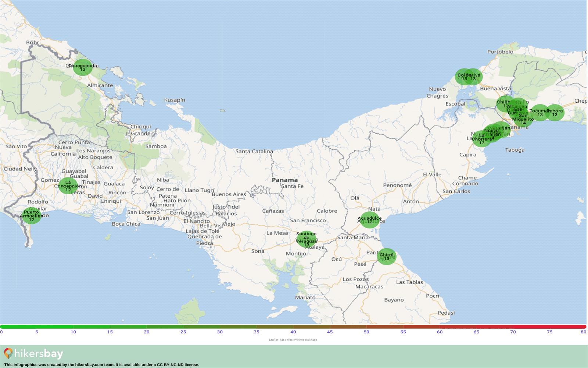
Task: Click the hikersbay brand name text
Action: tap(39, 354)
